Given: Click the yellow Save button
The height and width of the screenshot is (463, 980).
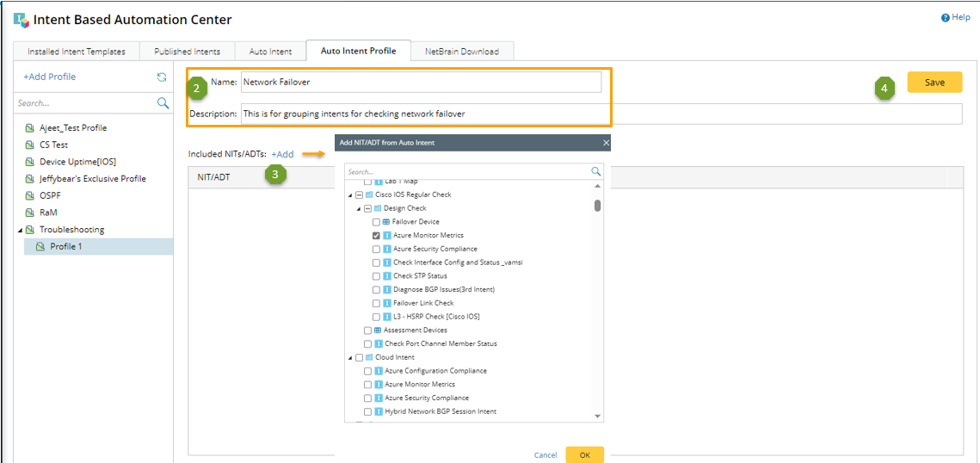Looking at the screenshot, I should click(x=934, y=83).
